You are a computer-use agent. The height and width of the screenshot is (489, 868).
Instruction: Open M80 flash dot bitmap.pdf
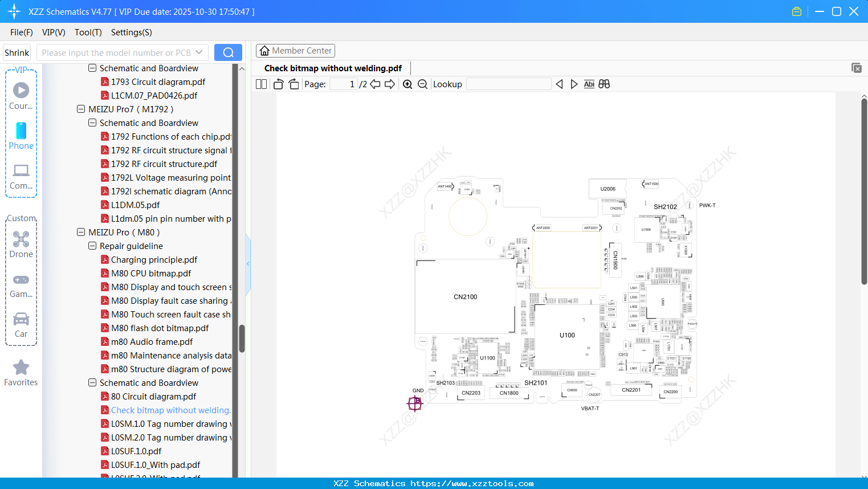point(160,328)
